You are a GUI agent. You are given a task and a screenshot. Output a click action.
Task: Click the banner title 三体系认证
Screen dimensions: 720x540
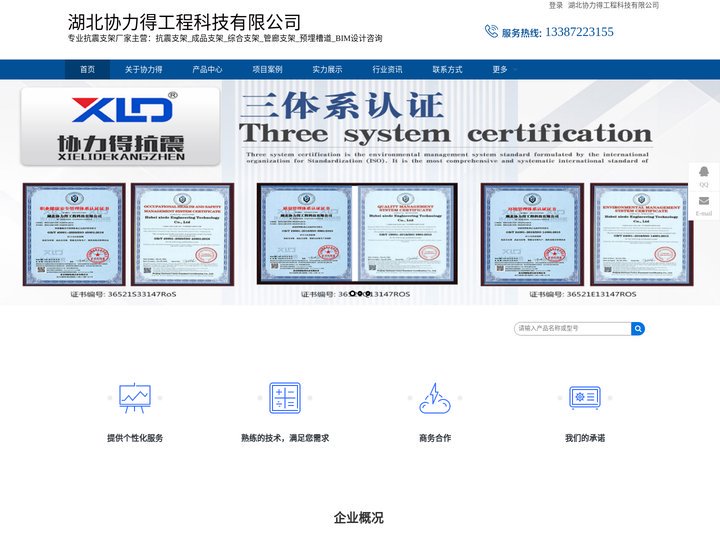[342, 105]
